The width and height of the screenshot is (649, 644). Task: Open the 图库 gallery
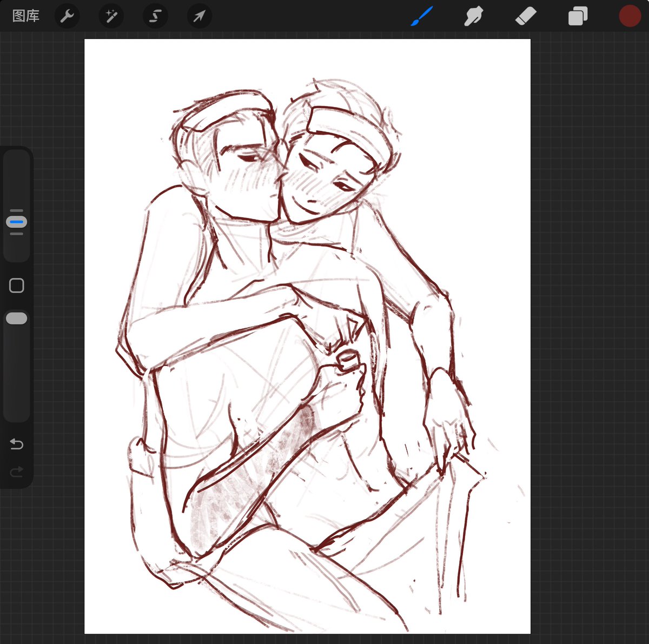[x=26, y=16]
